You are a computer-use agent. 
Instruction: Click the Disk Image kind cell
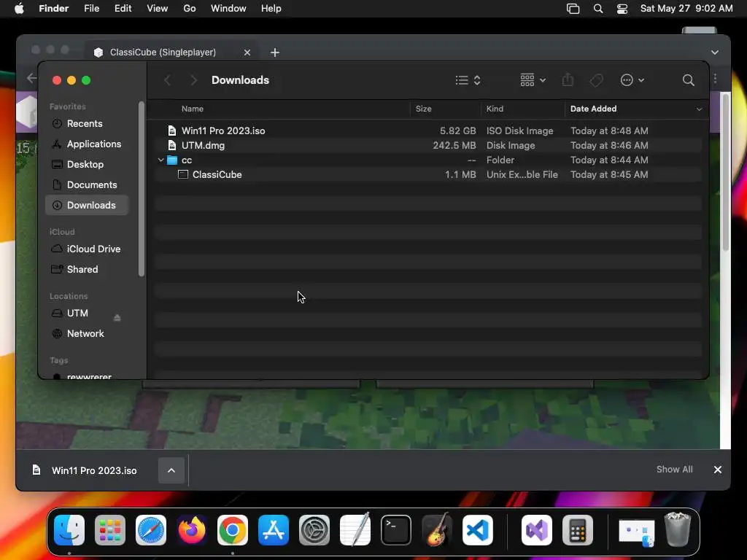pos(510,145)
